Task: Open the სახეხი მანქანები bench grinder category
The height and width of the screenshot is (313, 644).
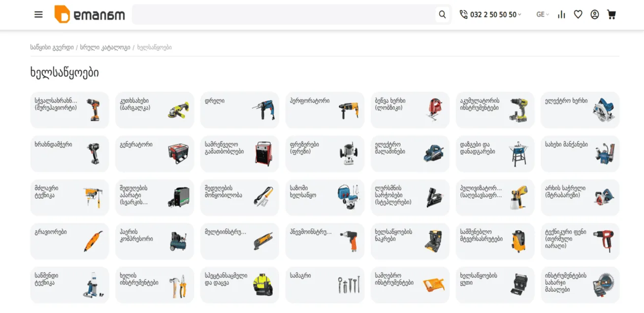Action: tap(580, 154)
